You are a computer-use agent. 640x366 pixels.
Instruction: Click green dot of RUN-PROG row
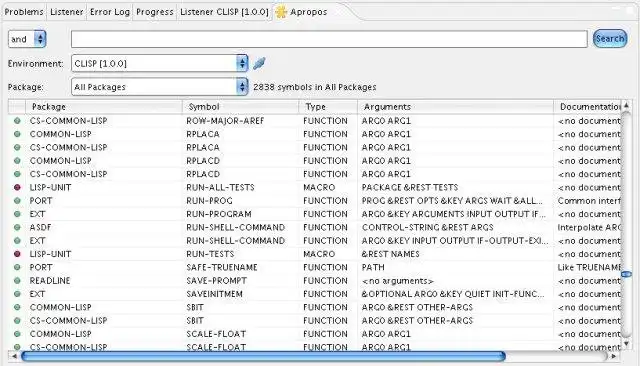(x=17, y=201)
